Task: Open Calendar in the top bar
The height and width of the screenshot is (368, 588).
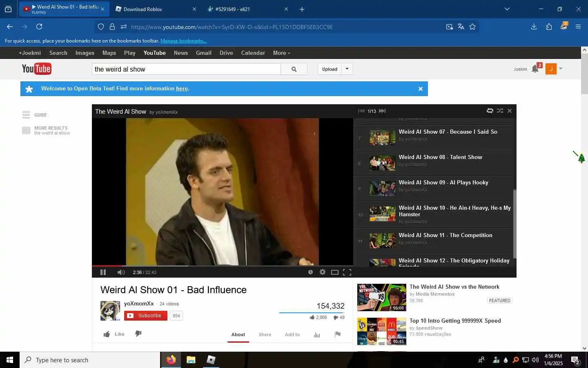Action: [253, 53]
